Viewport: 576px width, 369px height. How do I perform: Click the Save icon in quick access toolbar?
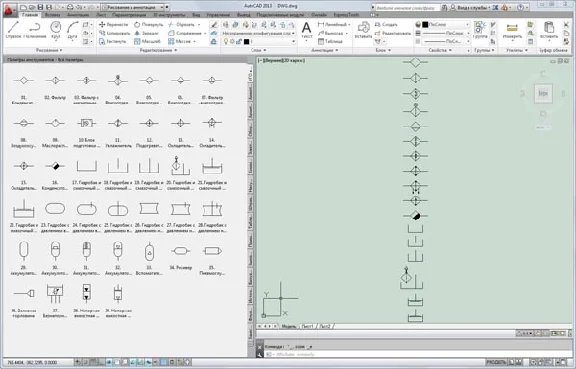(40, 7)
